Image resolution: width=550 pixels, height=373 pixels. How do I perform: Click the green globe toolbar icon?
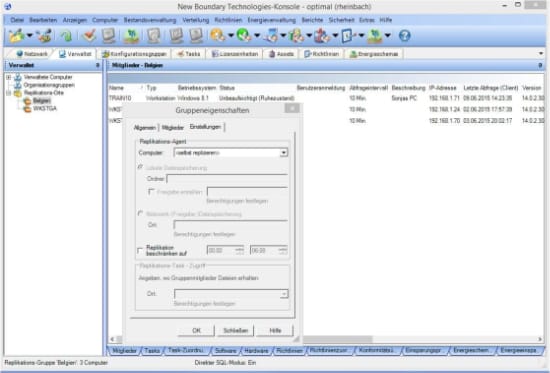pos(243,35)
